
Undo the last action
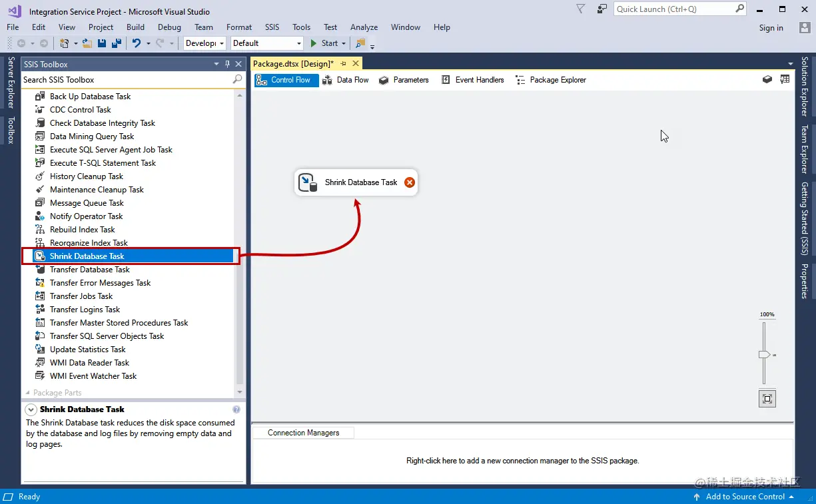[x=137, y=43]
